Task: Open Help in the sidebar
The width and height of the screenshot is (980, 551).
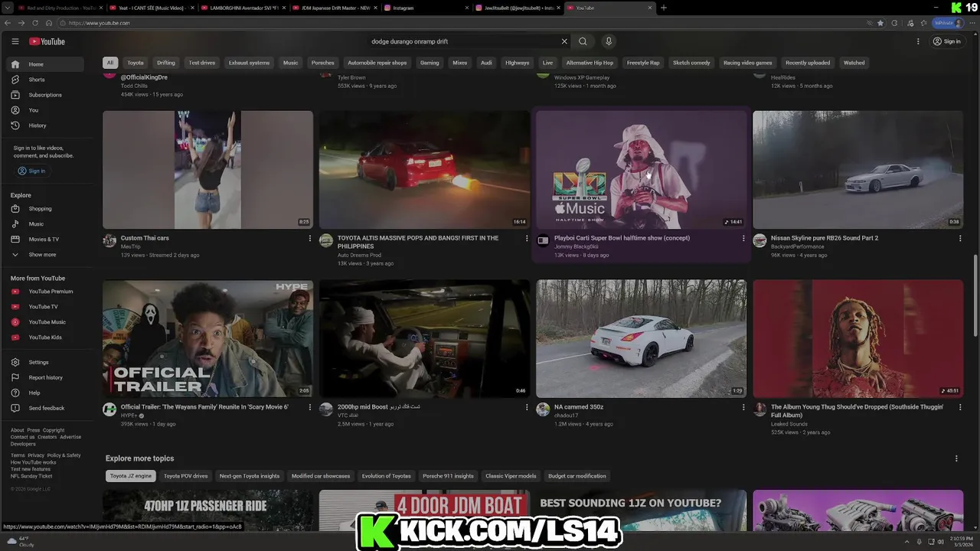Action: [x=46, y=393]
